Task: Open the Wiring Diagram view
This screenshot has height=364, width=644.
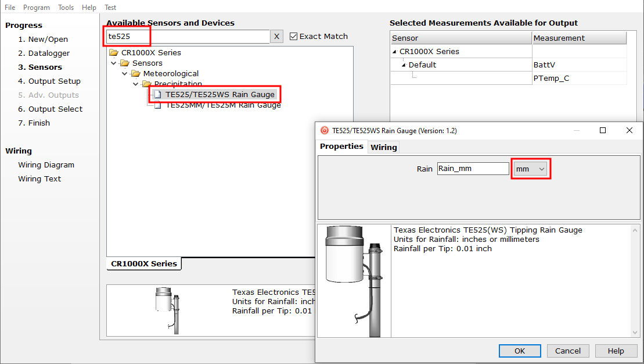Action: (x=46, y=165)
